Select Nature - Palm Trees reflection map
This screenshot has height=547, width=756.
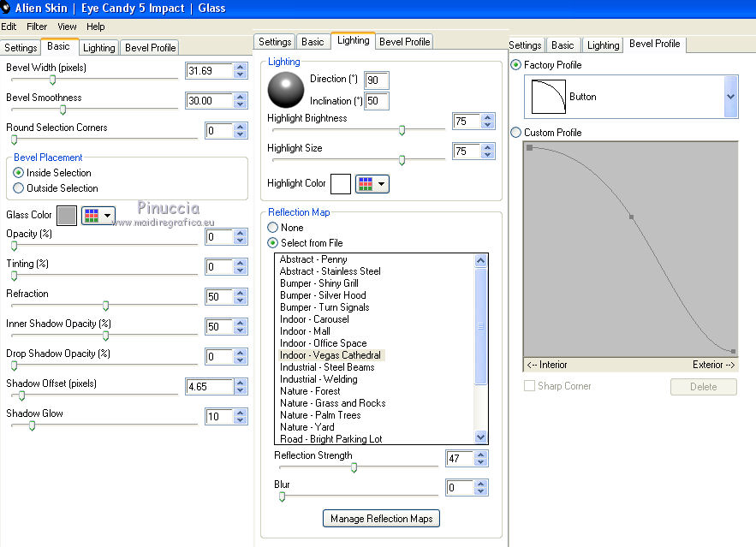click(320, 415)
